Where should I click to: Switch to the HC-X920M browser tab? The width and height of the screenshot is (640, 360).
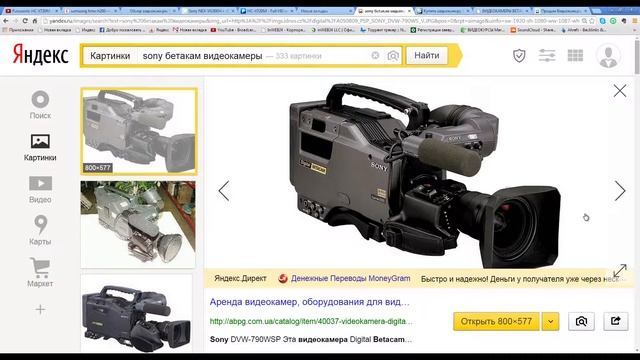click(x=267, y=11)
